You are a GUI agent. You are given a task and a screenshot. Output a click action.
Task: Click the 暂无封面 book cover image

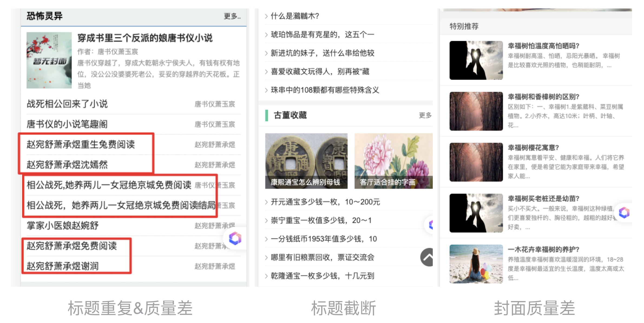(x=49, y=60)
